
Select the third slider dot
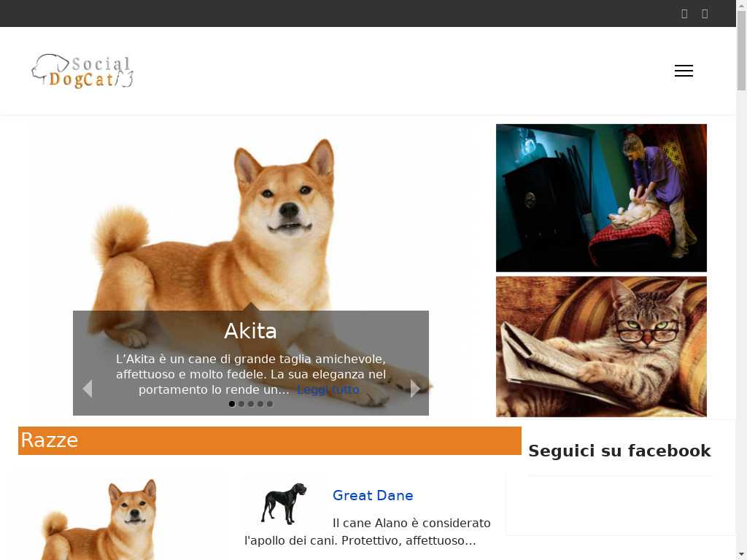(251, 404)
